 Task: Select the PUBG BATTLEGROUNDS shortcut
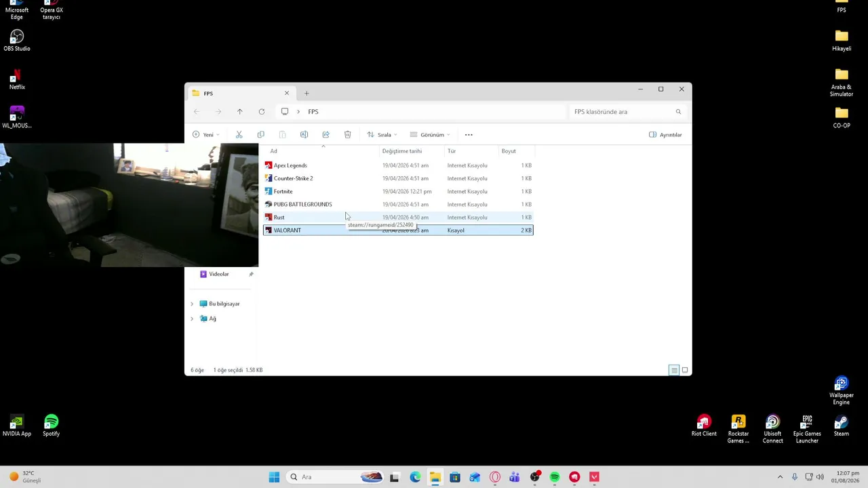point(398,204)
